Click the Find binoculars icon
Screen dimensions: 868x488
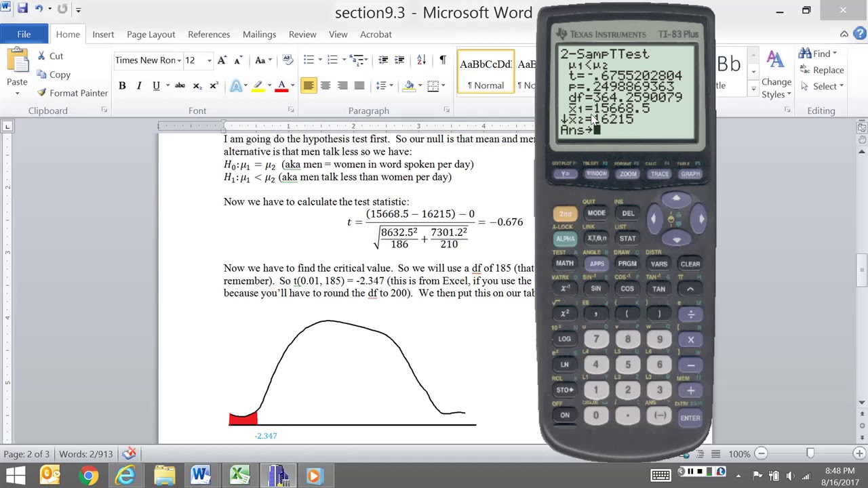[x=805, y=54]
